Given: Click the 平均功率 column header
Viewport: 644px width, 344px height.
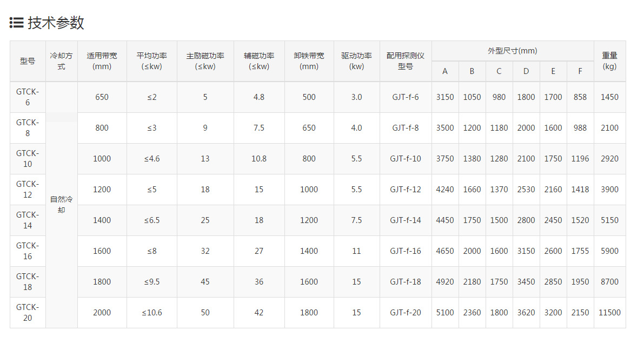Looking at the screenshot, I should click(151, 61).
